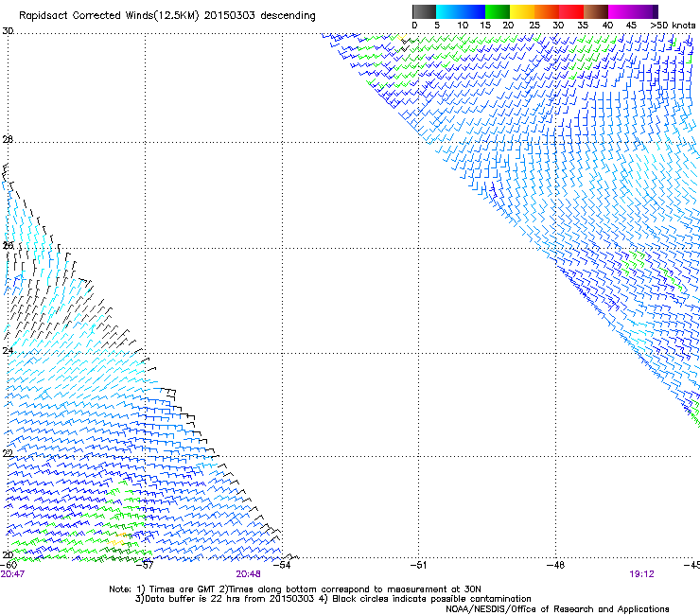Click the 24 latitude axis label

[x=8, y=351]
